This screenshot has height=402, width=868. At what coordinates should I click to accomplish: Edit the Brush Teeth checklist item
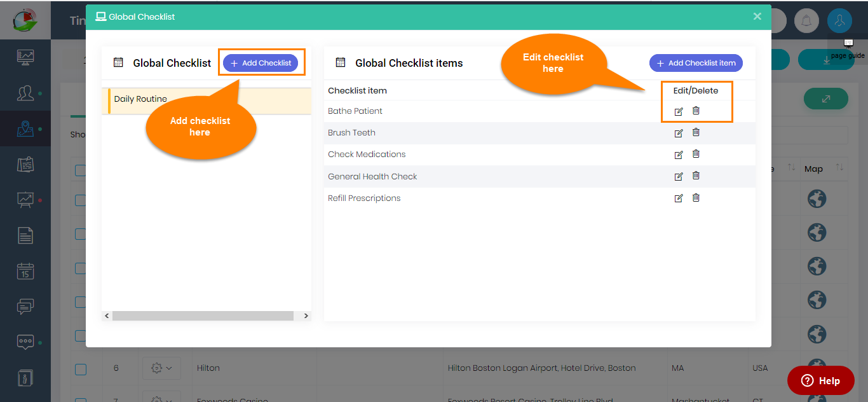point(679,133)
